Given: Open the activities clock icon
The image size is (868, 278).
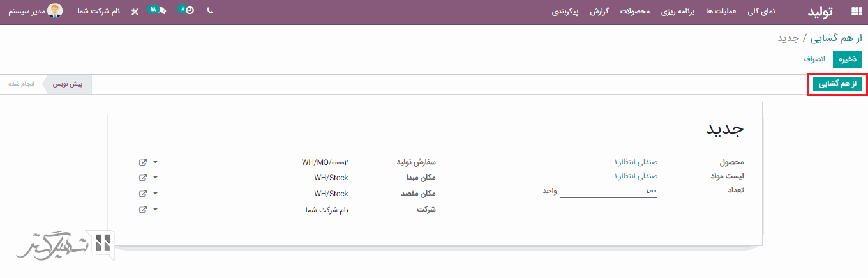Looking at the screenshot, I should [x=188, y=11].
